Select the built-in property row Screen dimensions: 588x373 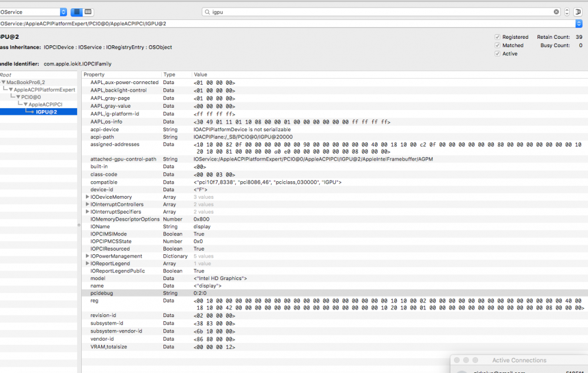pos(335,166)
